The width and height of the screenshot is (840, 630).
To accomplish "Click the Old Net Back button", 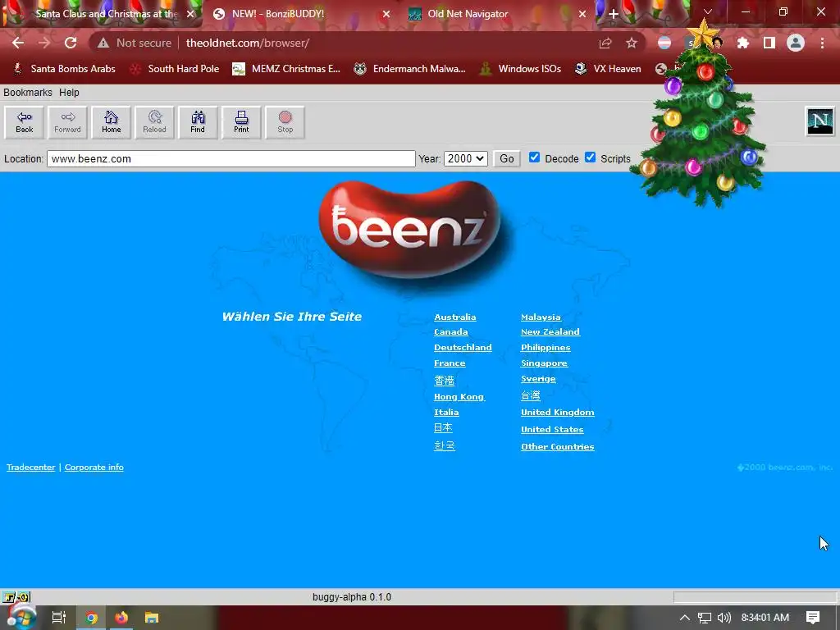I will 24,123.
